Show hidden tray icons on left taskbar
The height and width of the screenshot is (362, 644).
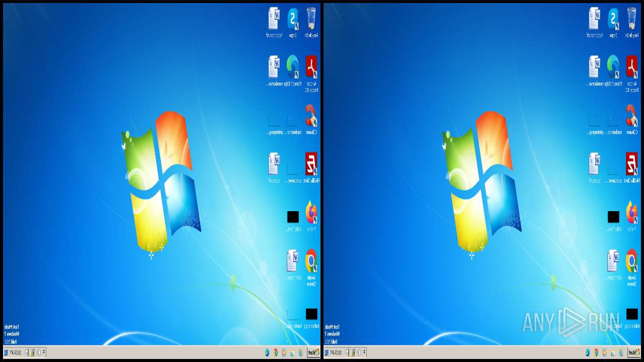(44, 352)
